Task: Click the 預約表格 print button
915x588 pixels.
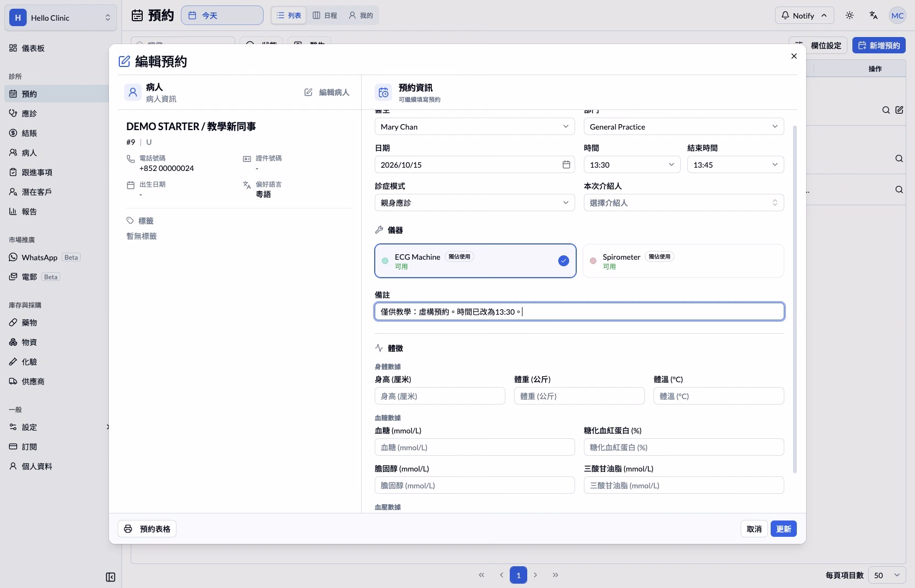Action: tap(147, 529)
